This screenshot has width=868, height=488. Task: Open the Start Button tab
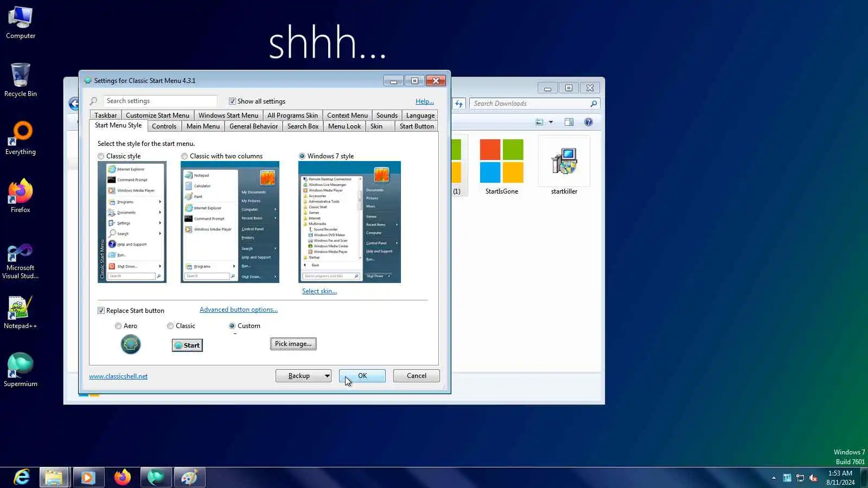pos(417,126)
